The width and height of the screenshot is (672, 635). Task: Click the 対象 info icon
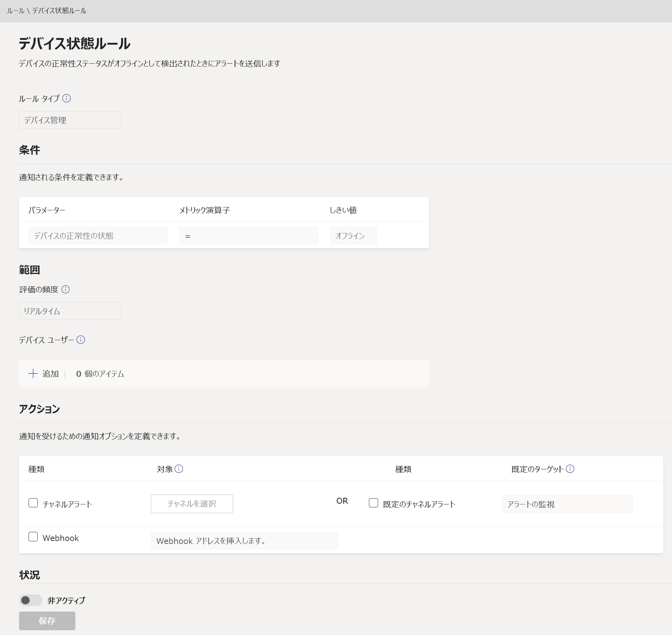tap(179, 469)
